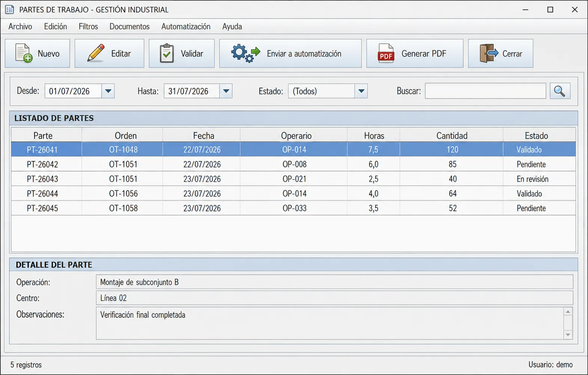This screenshot has height=375, width=588.
Task: Select row PT-26043
Action: (293, 179)
